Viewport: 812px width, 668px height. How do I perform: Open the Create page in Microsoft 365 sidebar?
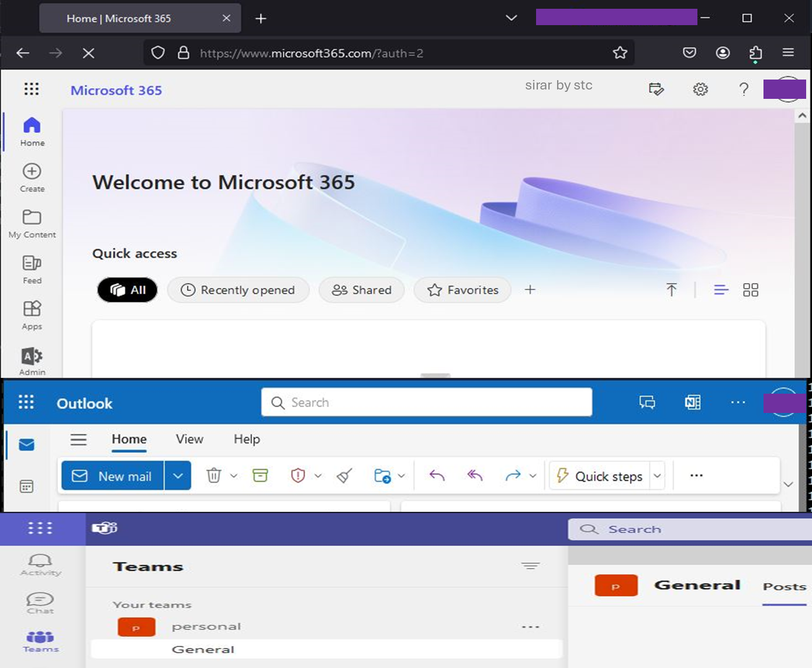[x=32, y=178]
